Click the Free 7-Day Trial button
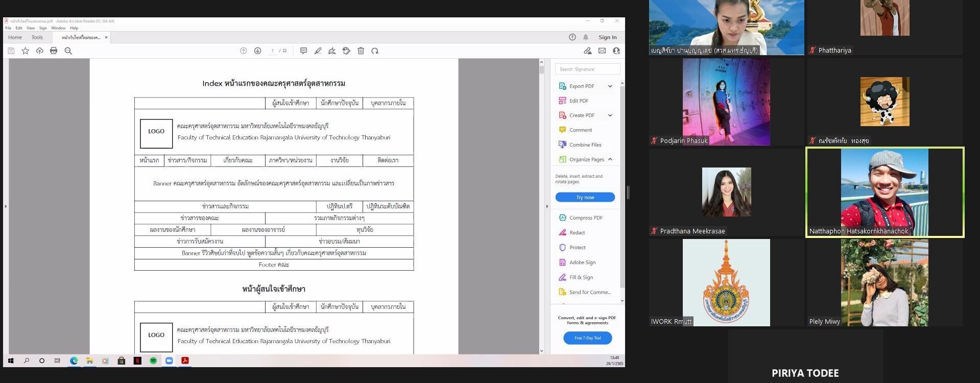 pyautogui.click(x=588, y=338)
